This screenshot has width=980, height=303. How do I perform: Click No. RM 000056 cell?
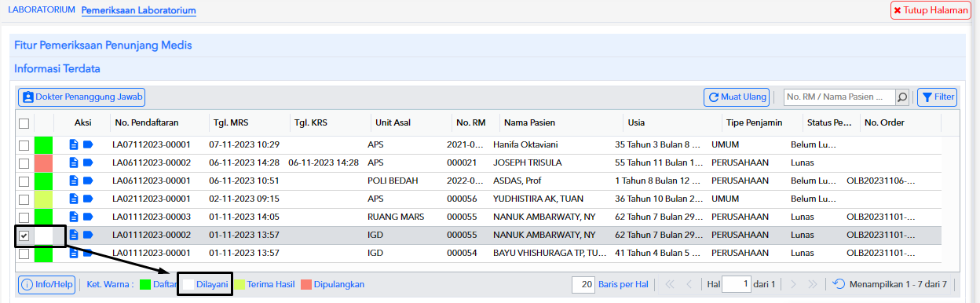click(x=461, y=199)
